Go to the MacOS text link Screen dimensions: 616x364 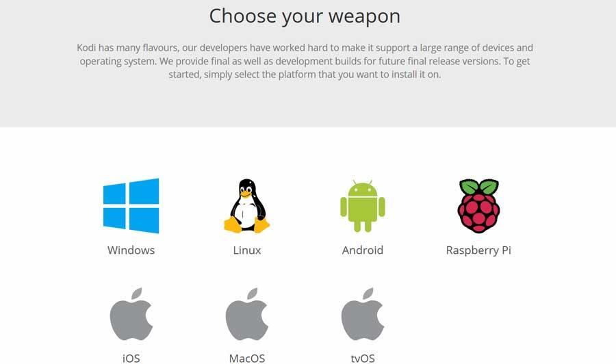click(x=246, y=359)
